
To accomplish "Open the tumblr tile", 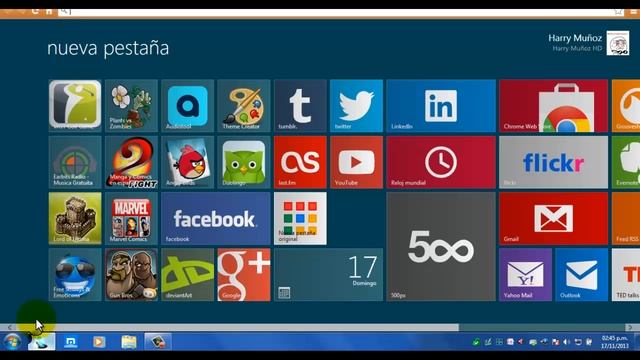I will (300, 106).
